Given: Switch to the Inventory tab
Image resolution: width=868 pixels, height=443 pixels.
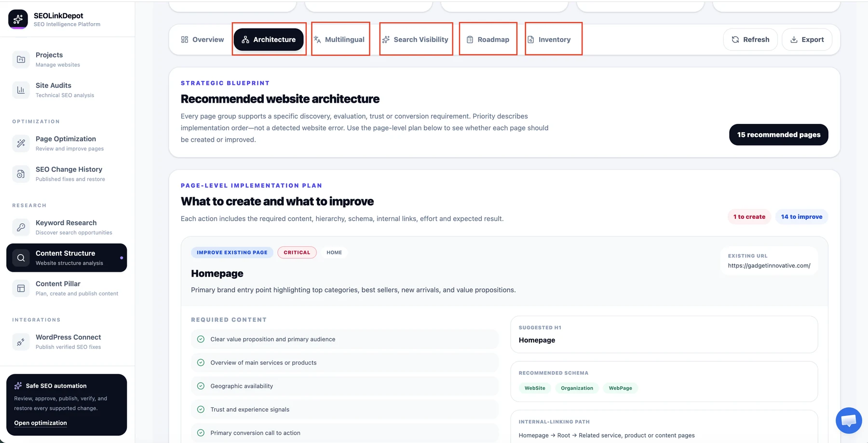Looking at the screenshot, I should 549,40.
